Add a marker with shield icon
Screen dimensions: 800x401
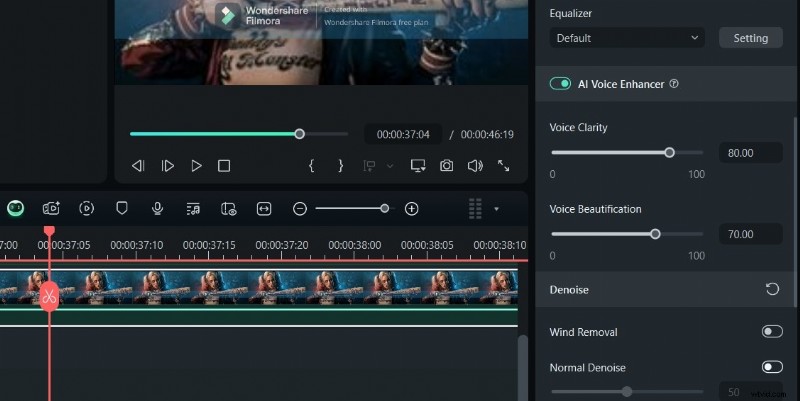(121, 208)
